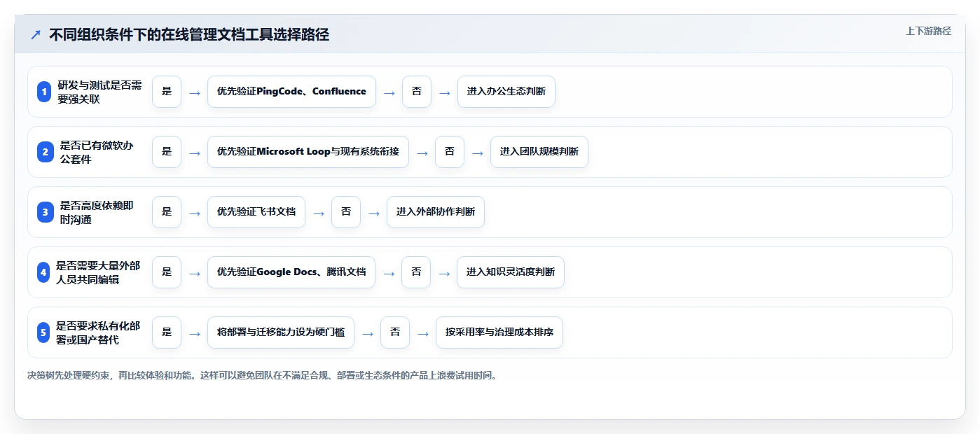Click step number 4 badge
The height and width of the screenshot is (434, 980).
(44, 272)
